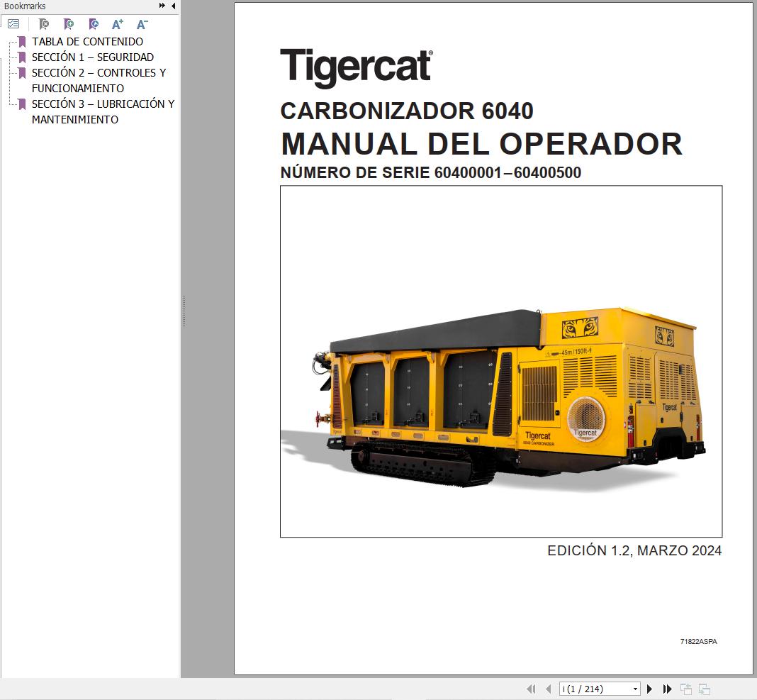
Task: Select the locate current bookmark icon
Action: pyautogui.click(x=93, y=23)
